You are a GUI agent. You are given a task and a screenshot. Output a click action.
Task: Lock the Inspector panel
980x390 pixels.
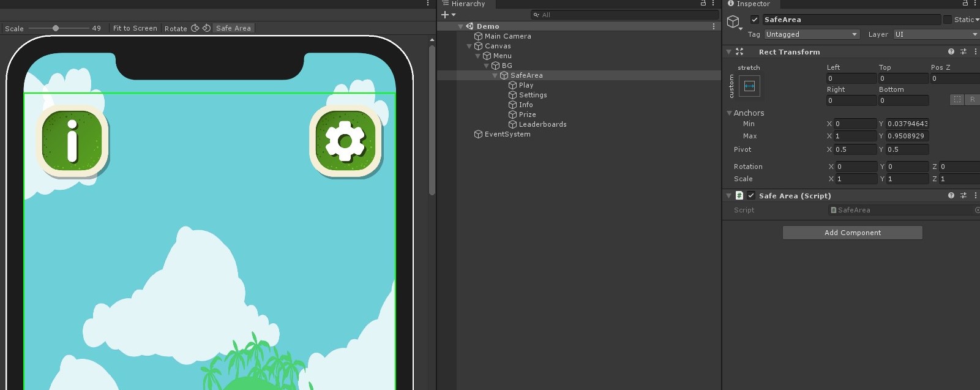[x=965, y=4]
